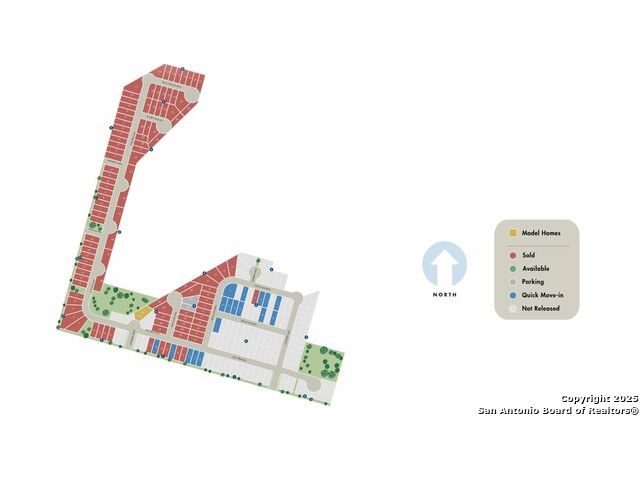
Task: Click the red Sold legend dot
Action: pyautogui.click(x=512, y=255)
